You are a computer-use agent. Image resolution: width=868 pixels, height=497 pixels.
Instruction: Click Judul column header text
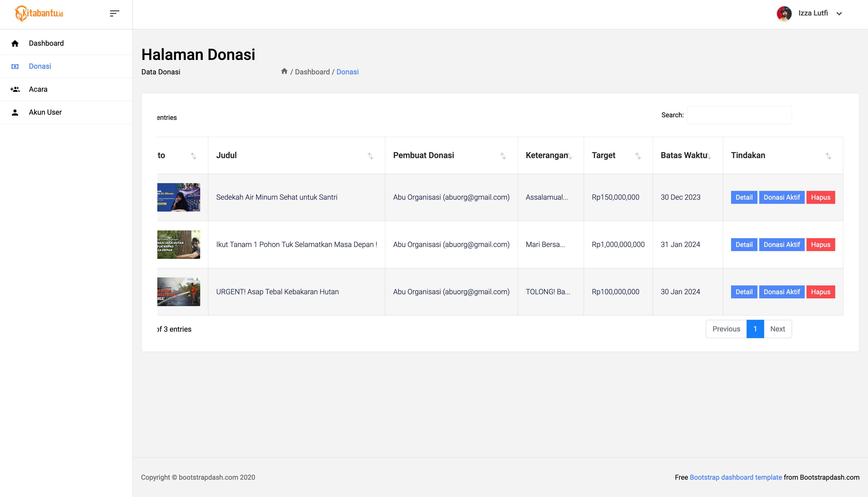point(226,155)
